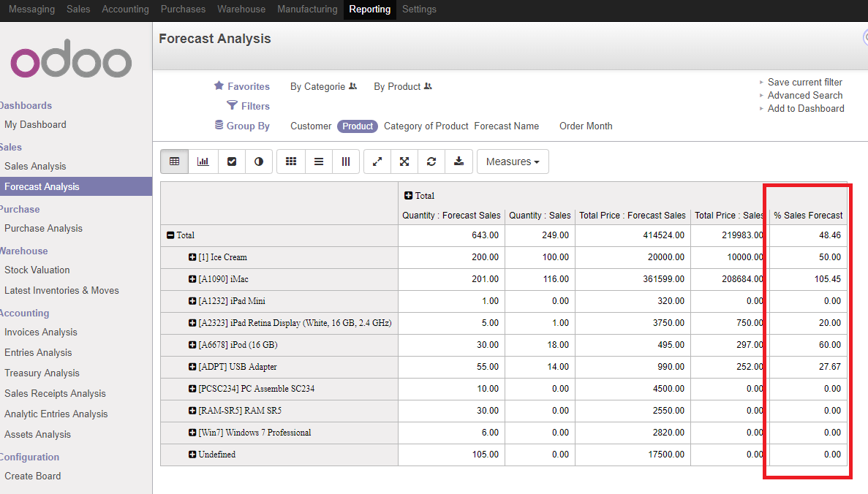868x494 pixels.
Task: Download the table using the export icon
Action: pyautogui.click(x=458, y=161)
